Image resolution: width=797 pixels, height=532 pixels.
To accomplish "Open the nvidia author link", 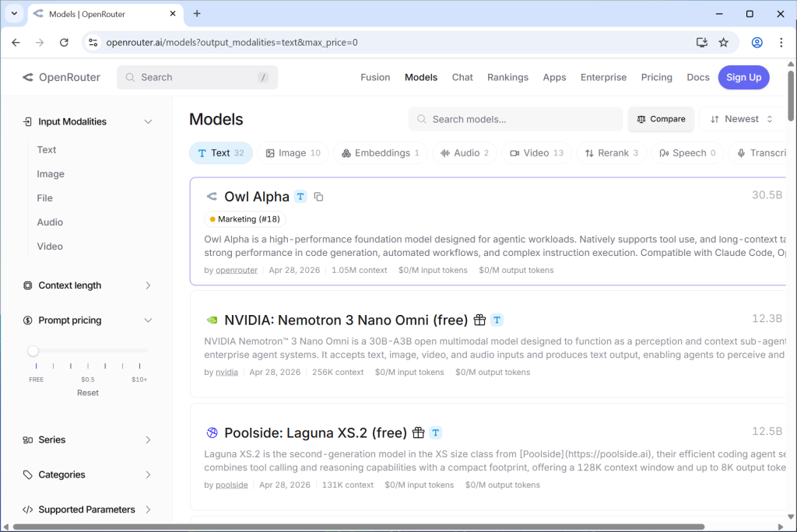I will pyautogui.click(x=226, y=373).
